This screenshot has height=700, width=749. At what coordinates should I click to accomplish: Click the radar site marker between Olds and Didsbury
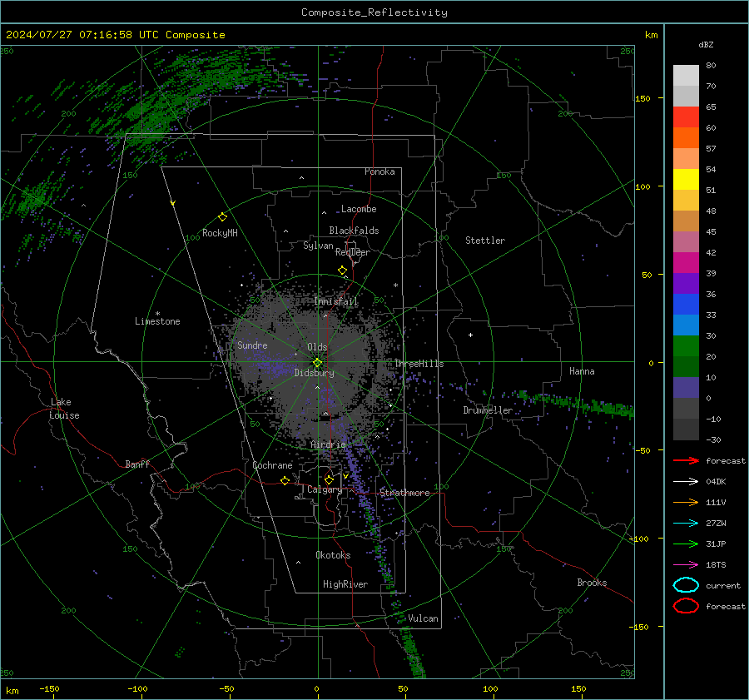[x=318, y=362]
